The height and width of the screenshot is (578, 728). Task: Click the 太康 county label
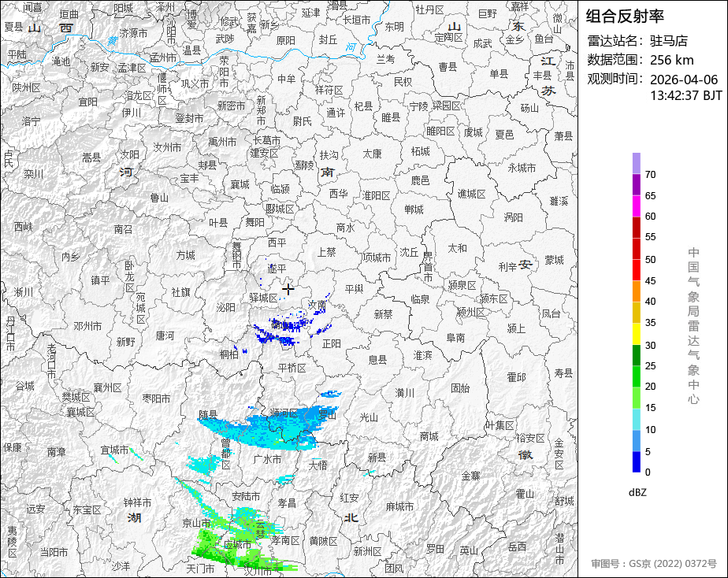(x=372, y=153)
